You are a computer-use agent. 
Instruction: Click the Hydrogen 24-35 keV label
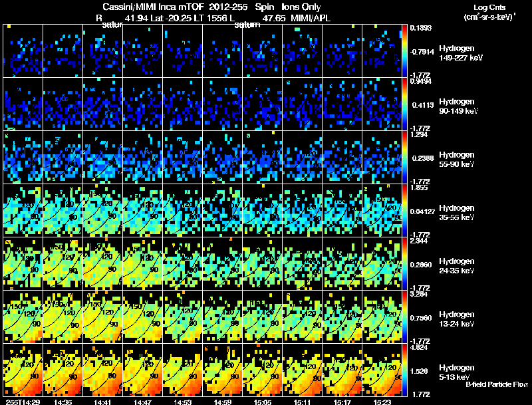pos(457,266)
